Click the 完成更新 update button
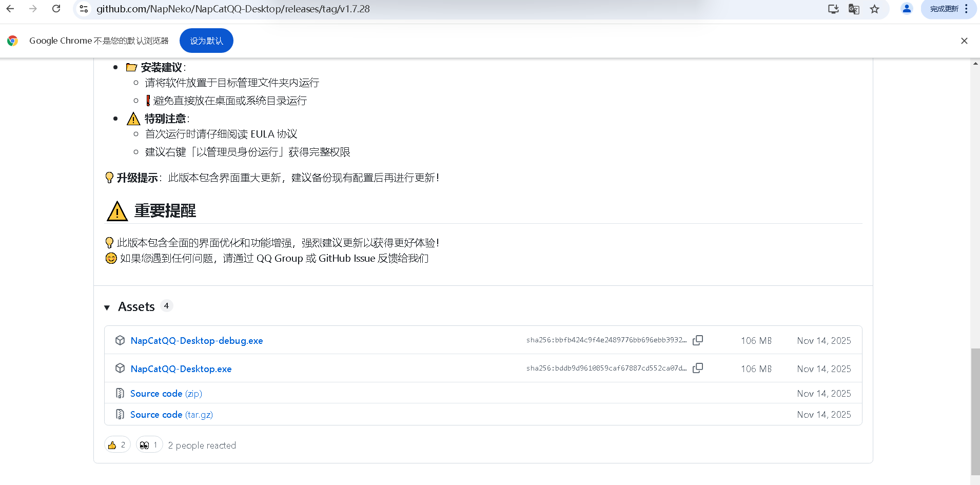The width and height of the screenshot is (980, 485). coord(944,9)
